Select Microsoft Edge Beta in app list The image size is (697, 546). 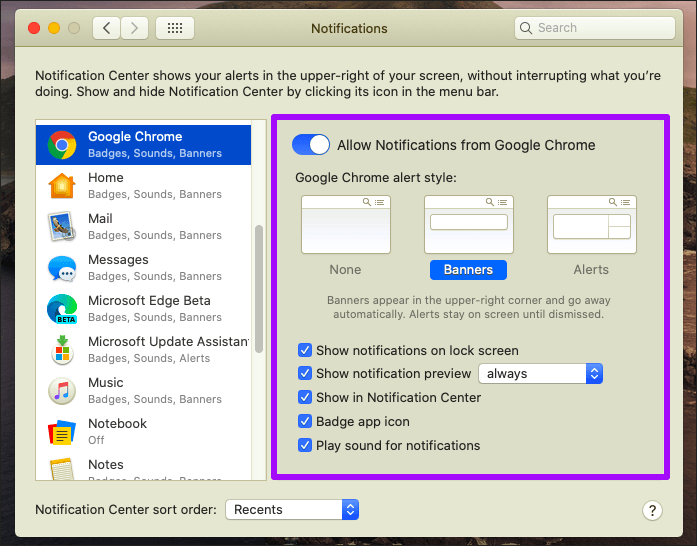pos(143,309)
